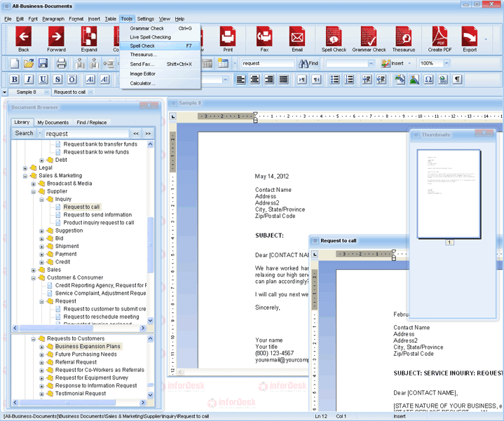Align text right
The width and height of the screenshot is (504, 421).
point(269,79)
